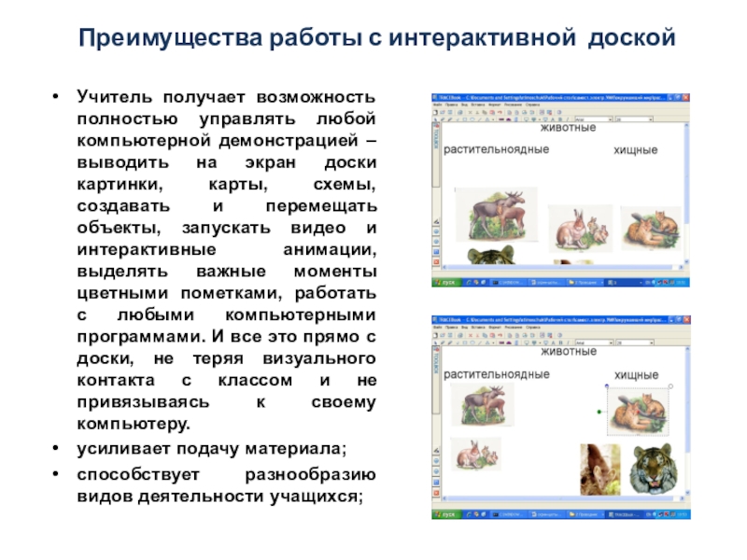
Task: Click 'хищные' label in upper screenshot
Action: point(636,150)
